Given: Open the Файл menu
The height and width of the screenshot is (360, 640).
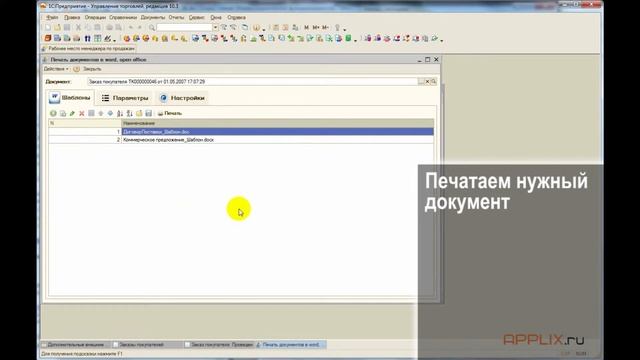Looking at the screenshot, I should 52,18.
